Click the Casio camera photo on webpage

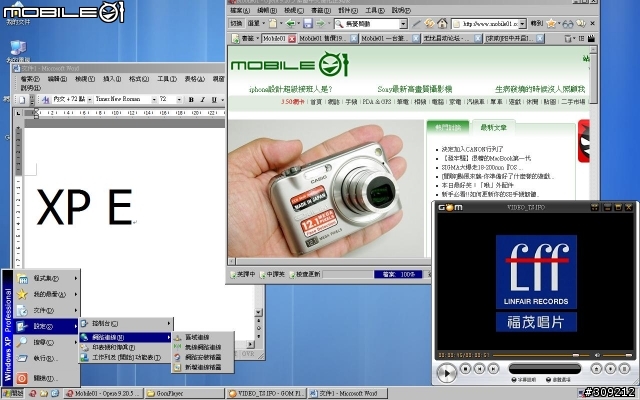[x=326, y=189]
